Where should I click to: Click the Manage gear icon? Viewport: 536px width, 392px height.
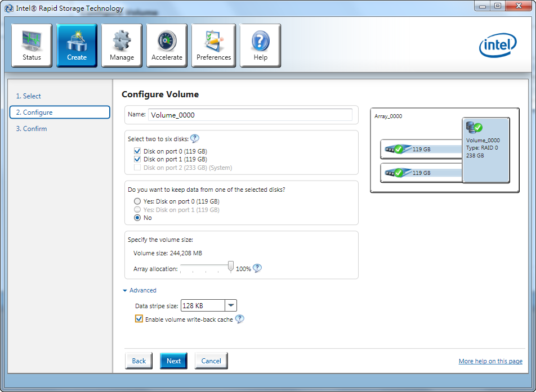pyautogui.click(x=122, y=46)
